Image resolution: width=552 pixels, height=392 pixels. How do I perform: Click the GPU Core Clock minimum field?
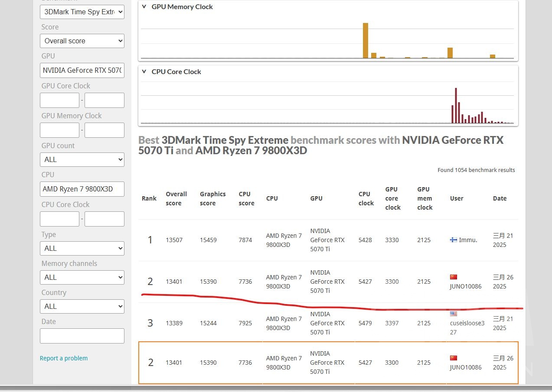point(59,100)
